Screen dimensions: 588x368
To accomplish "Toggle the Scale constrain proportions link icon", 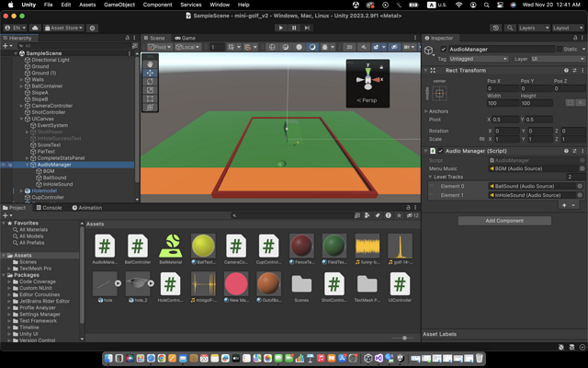I will pyautogui.click(x=481, y=139).
